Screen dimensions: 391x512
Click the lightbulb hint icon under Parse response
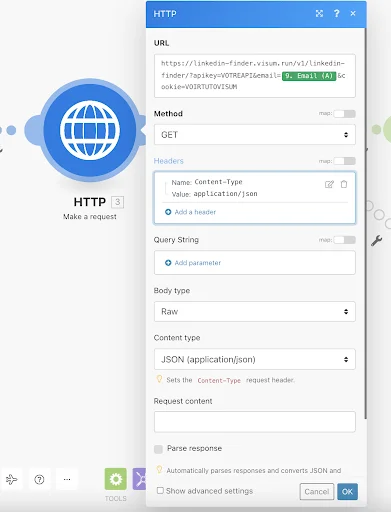click(159, 470)
